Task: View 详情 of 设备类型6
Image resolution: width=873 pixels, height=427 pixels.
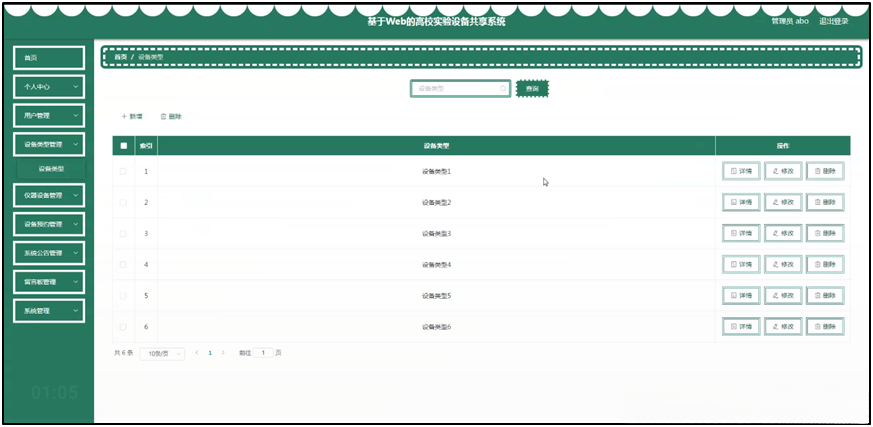Action: pos(741,326)
